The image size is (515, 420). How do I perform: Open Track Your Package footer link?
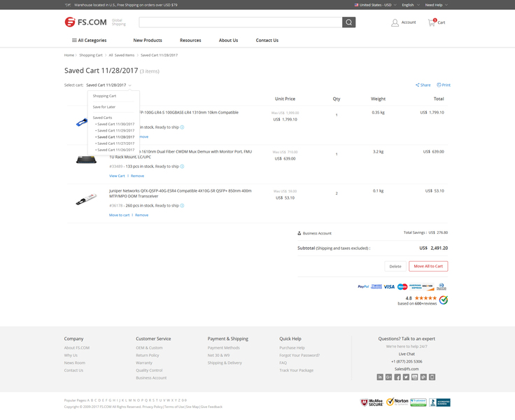[x=296, y=370]
